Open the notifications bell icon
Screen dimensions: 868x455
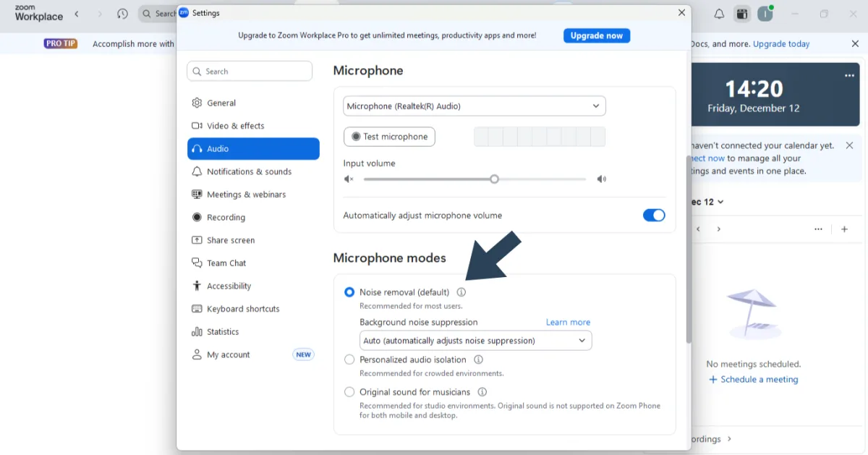(x=719, y=14)
